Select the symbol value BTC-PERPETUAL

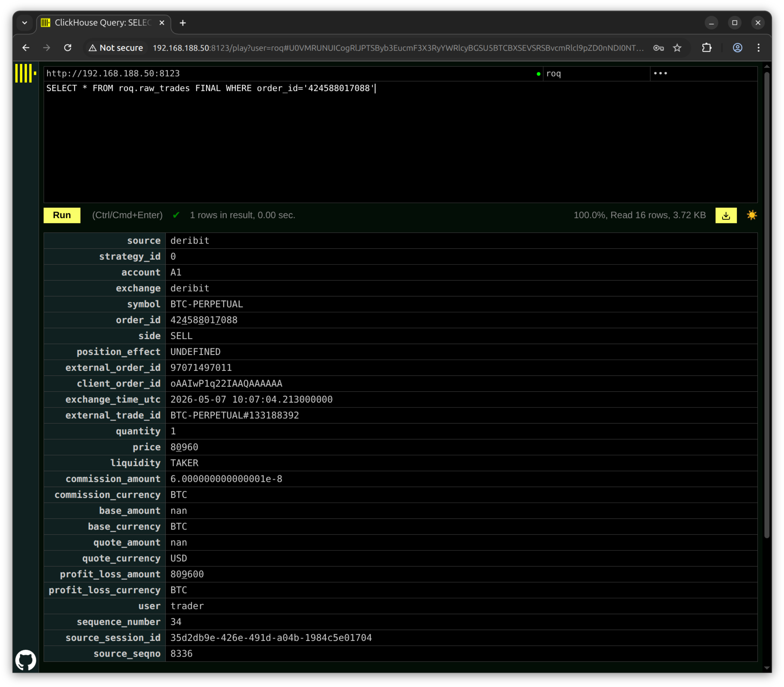click(x=207, y=304)
